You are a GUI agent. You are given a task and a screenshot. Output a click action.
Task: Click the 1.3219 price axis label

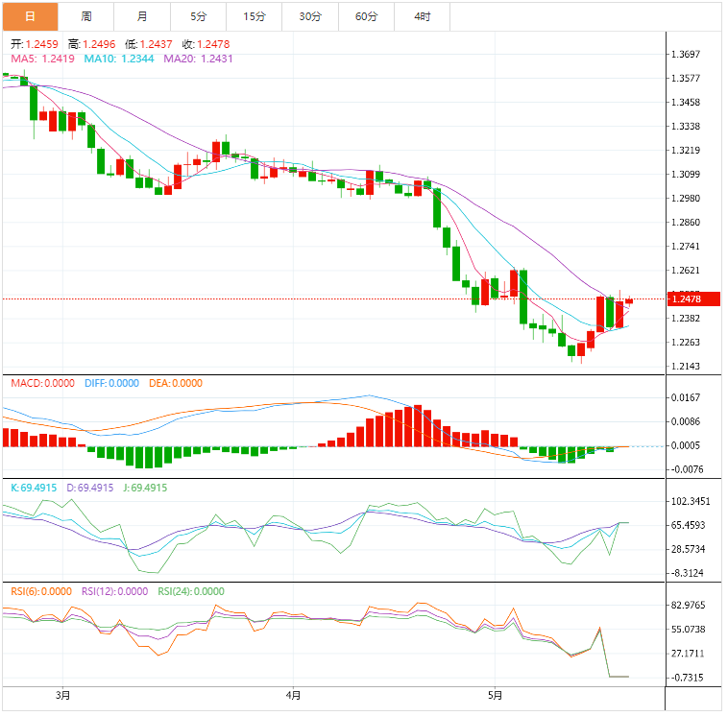click(686, 151)
